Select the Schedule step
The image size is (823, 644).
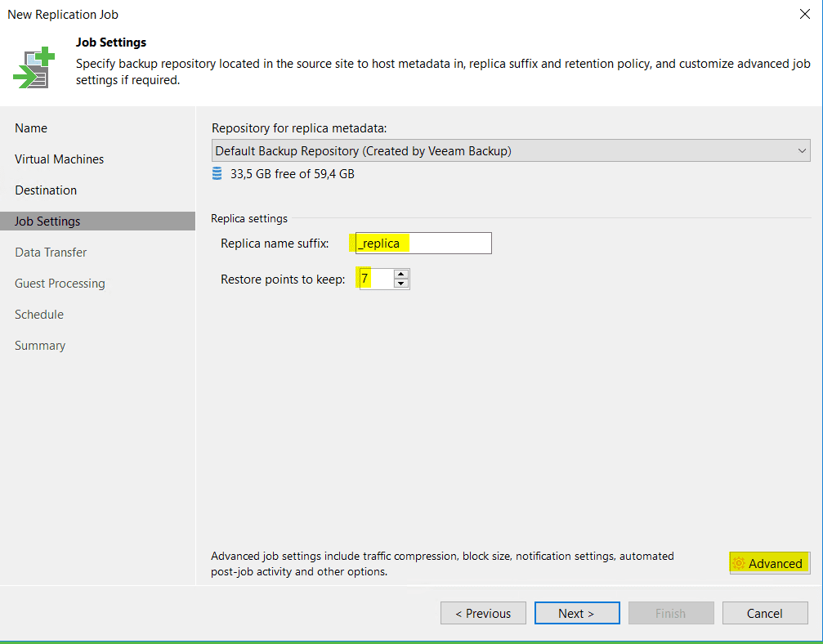point(39,314)
